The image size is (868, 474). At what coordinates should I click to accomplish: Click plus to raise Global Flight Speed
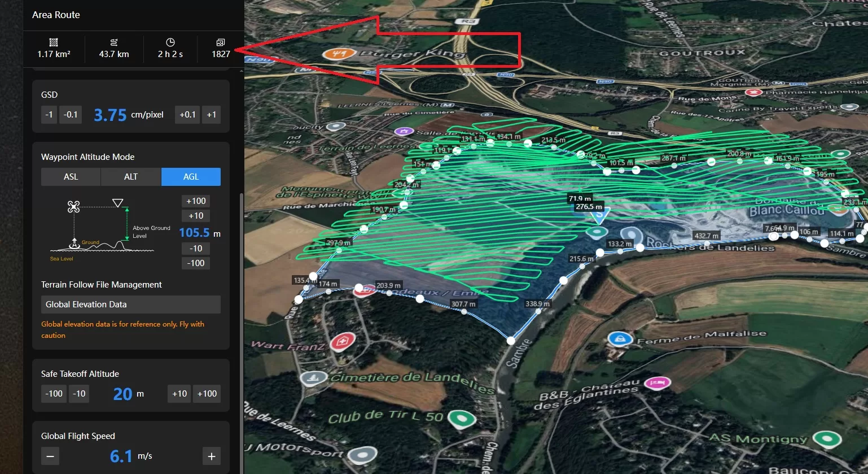(211, 456)
